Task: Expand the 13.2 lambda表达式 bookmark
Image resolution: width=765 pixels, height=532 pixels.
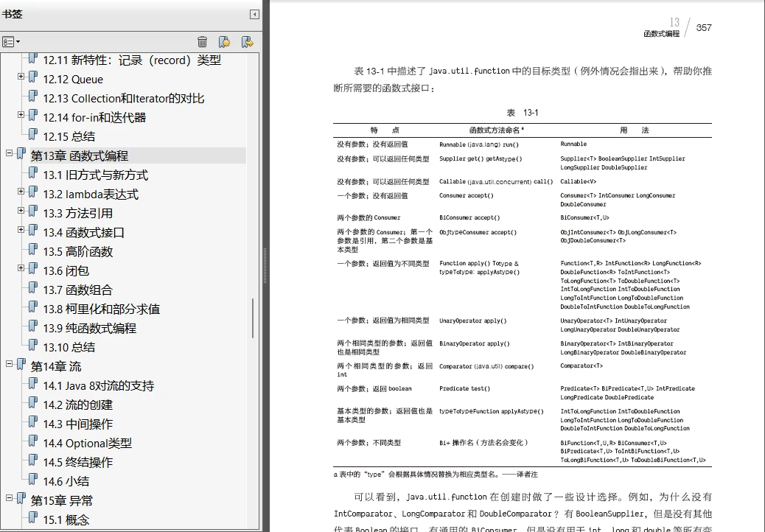Action: (x=21, y=191)
